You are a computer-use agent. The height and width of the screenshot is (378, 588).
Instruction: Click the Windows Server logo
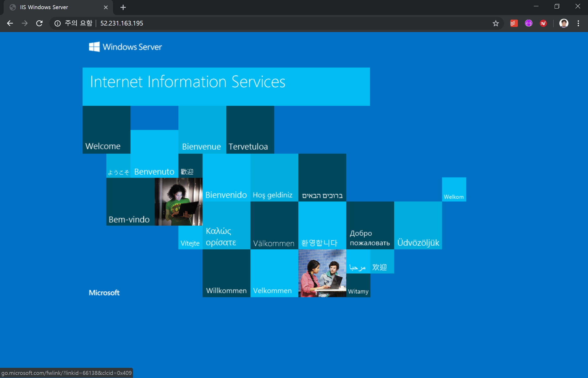tap(125, 47)
